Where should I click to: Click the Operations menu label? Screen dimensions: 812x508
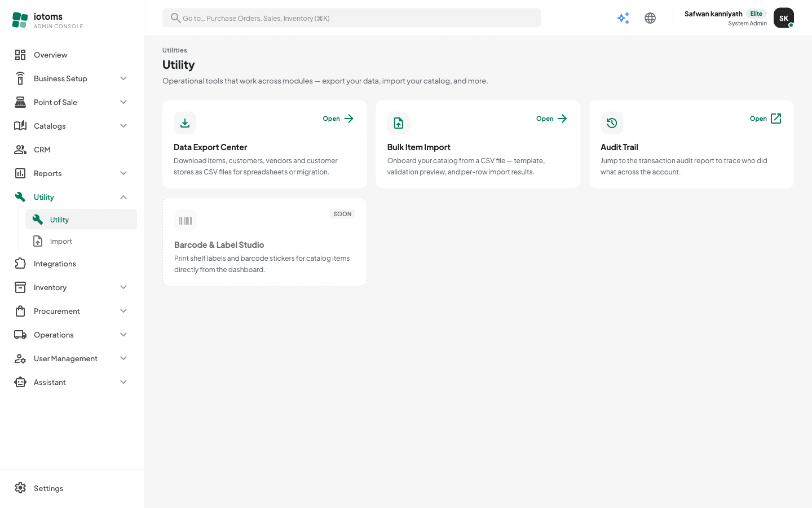(54, 335)
